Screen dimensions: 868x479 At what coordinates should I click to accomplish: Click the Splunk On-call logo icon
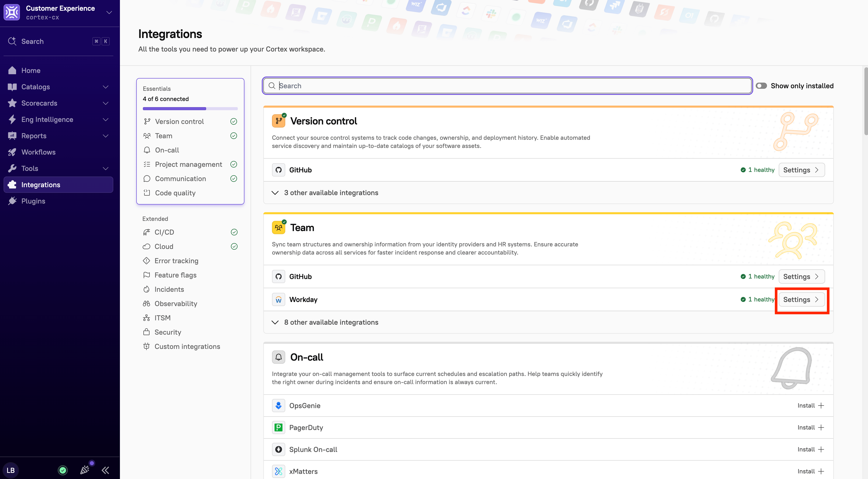click(278, 449)
